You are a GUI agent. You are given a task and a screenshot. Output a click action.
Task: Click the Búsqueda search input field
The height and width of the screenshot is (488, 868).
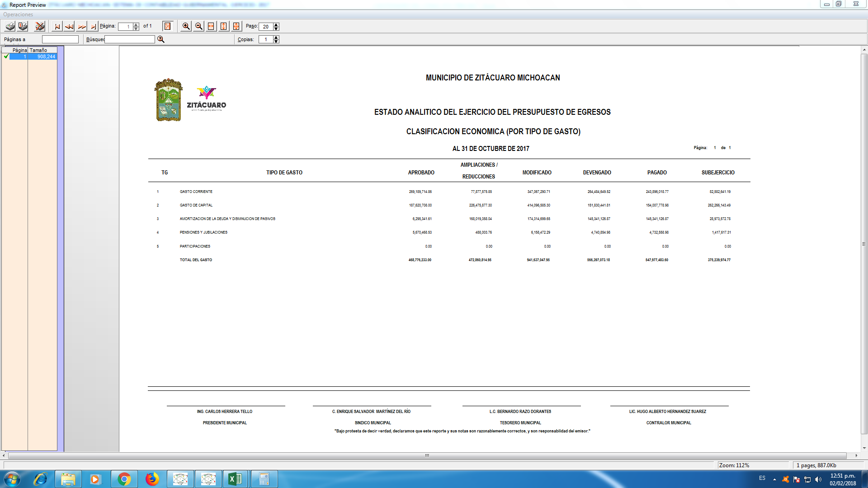130,39
